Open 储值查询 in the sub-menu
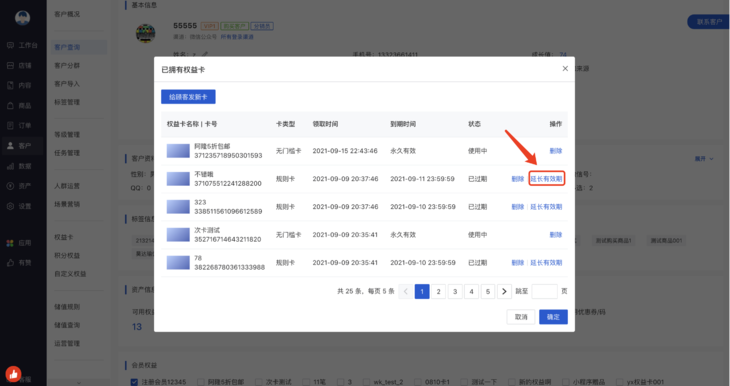This screenshot has height=386, width=730. click(x=67, y=325)
